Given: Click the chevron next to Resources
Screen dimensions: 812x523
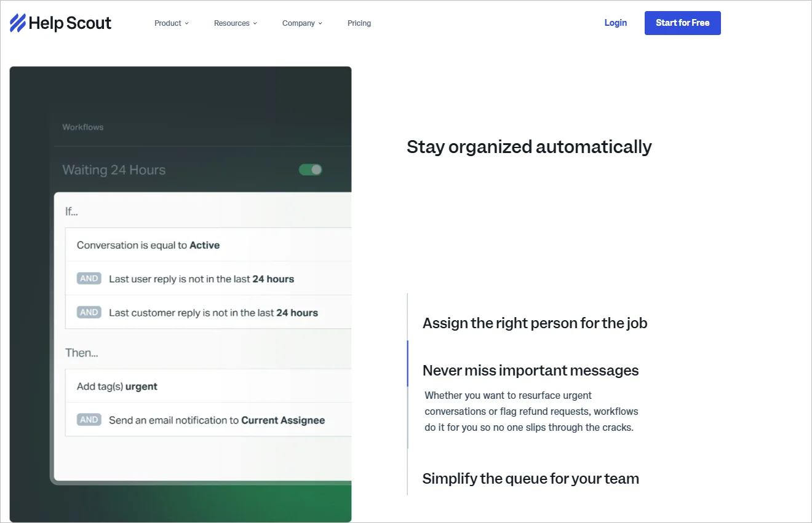Looking at the screenshot, I should [255, 23].
